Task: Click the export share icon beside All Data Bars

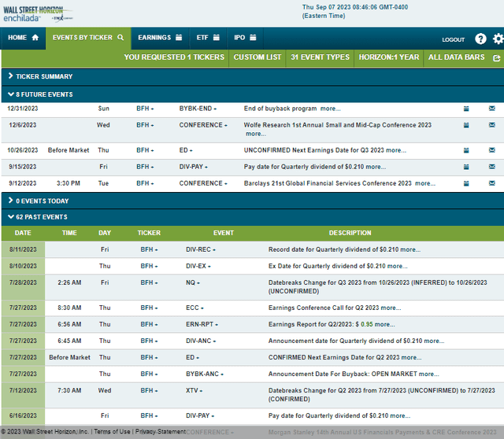Action: click(497, 57)
